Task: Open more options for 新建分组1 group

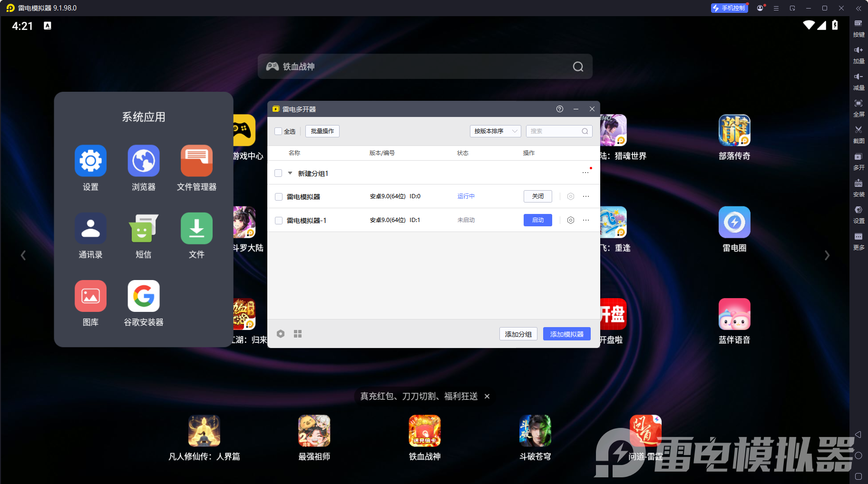Action: [x=585, y=173]
